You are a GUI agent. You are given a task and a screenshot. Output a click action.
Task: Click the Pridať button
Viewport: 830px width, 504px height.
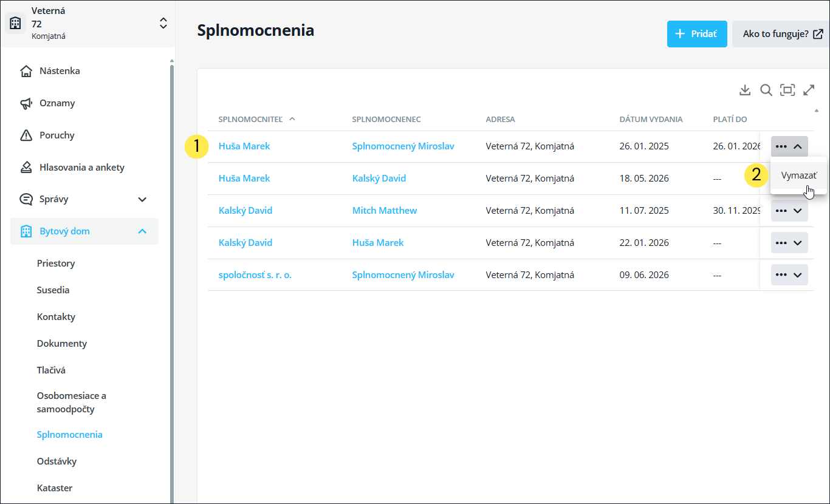tap(697, 34)
